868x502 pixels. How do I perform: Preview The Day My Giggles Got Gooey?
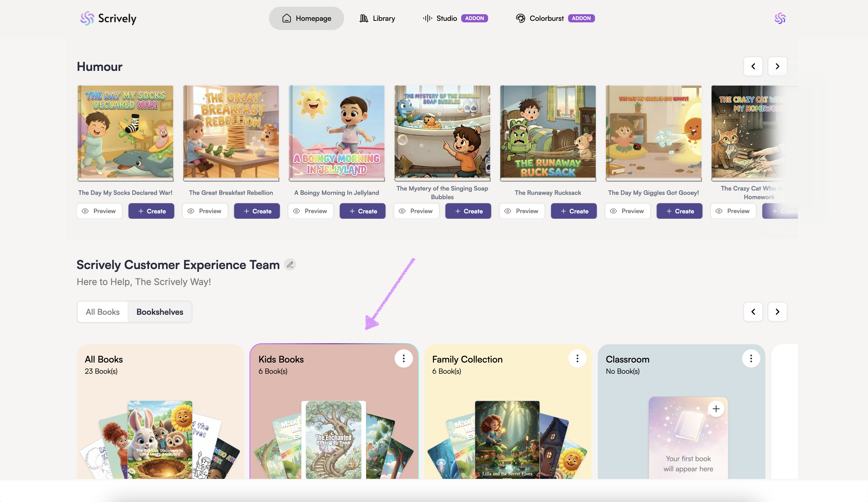(627, 211)
